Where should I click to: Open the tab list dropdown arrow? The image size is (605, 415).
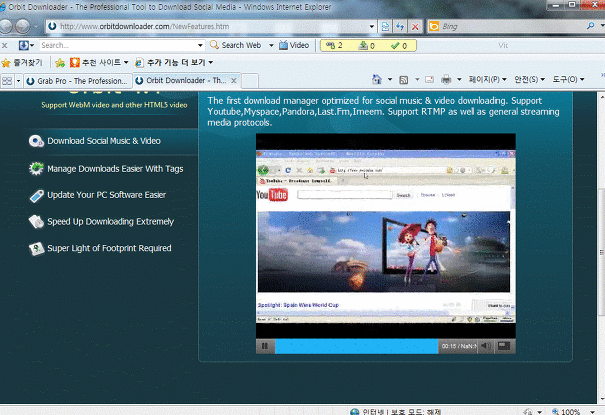(18, 81)
